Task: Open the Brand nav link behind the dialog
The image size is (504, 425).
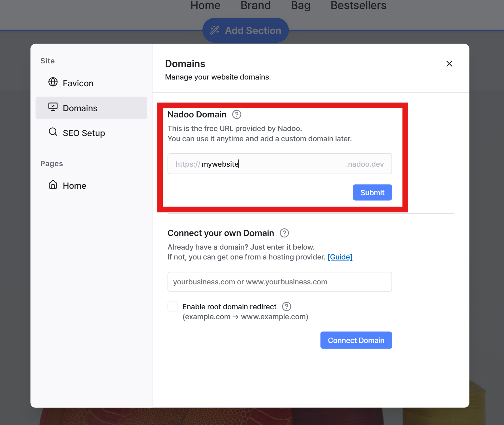Action: coord(256,5)
